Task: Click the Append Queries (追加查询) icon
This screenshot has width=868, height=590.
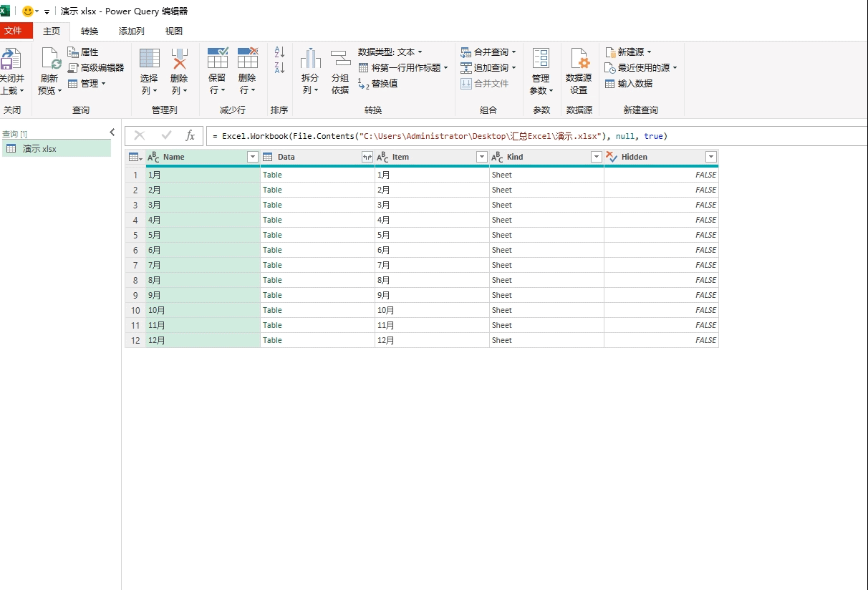Action: [x=466, y=68]
